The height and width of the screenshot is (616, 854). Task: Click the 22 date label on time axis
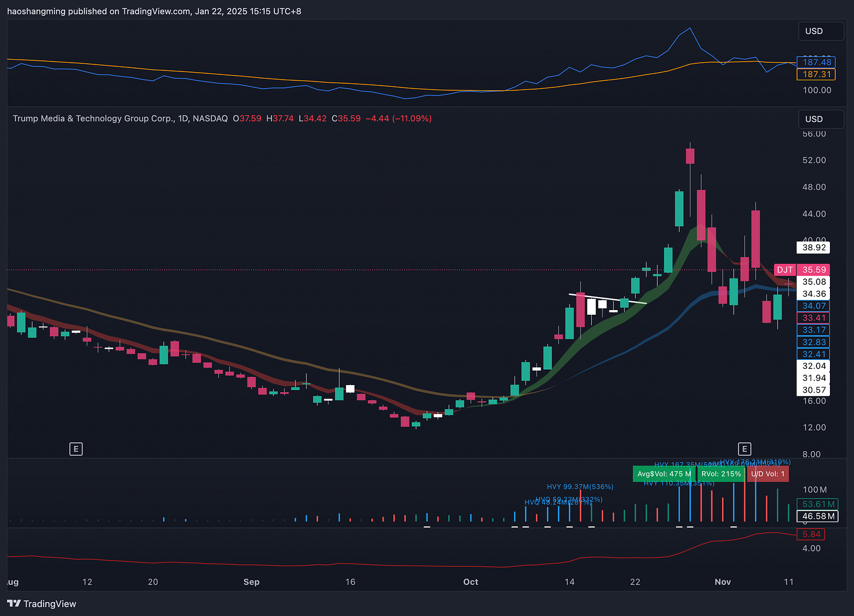point(635,582)
